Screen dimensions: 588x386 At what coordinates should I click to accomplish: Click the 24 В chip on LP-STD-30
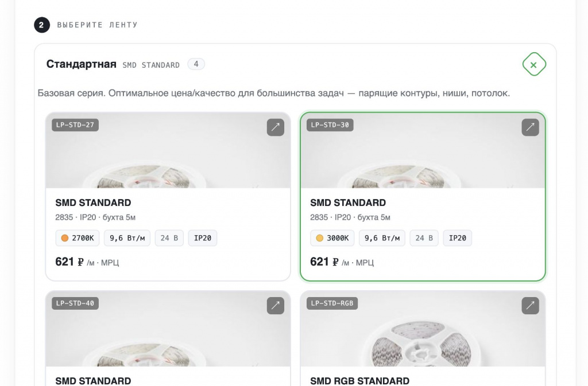click(x=424, y=238)
